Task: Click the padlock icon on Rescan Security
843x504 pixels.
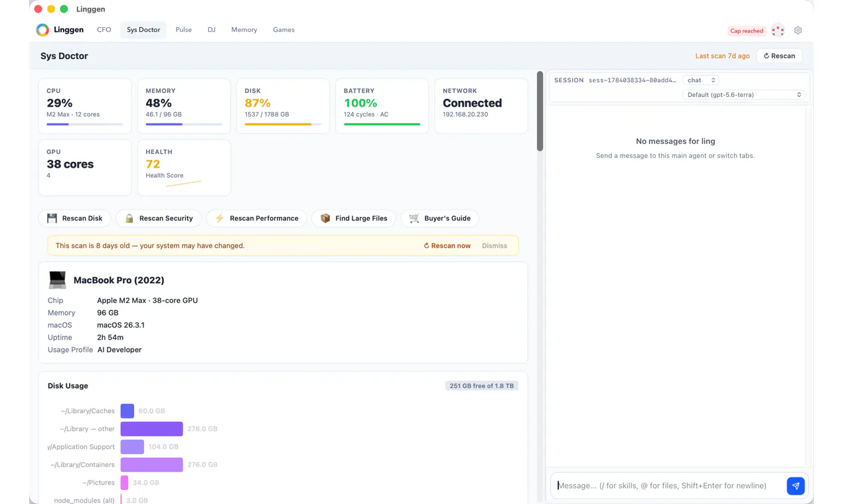Action: click(x=129, y=218)
